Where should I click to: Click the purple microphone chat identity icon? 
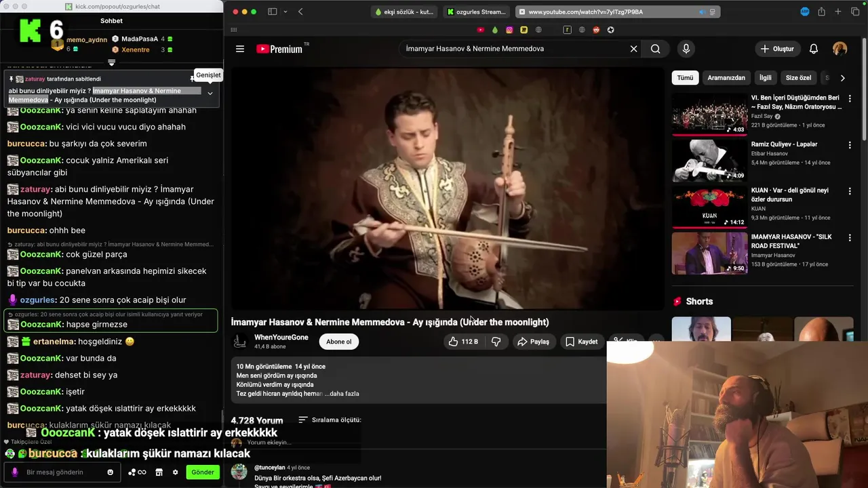point(15,472)
